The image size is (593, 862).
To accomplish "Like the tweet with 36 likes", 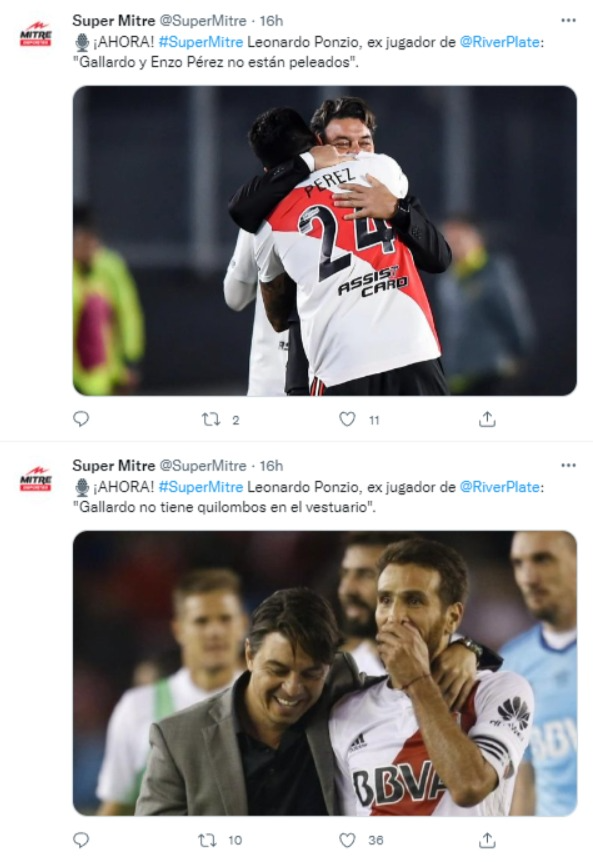I will point(347,840).
